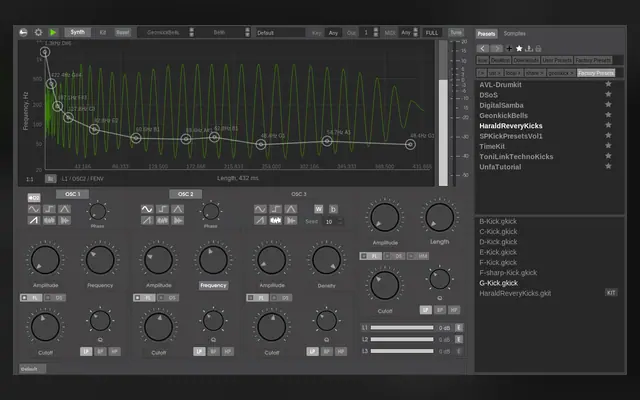The width and height of the screenshot is (640, 400).
Task: Select square wave for OSC 2
Action: [x=162, y=209]
